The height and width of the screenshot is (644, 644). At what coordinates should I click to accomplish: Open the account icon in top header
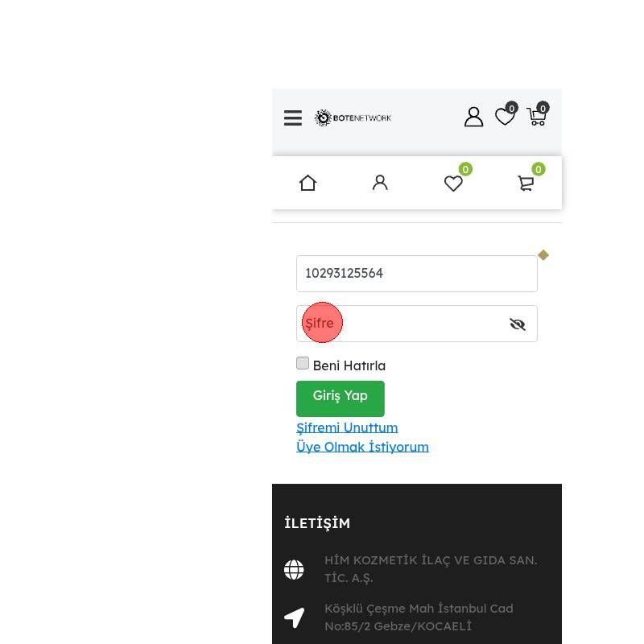473,117
